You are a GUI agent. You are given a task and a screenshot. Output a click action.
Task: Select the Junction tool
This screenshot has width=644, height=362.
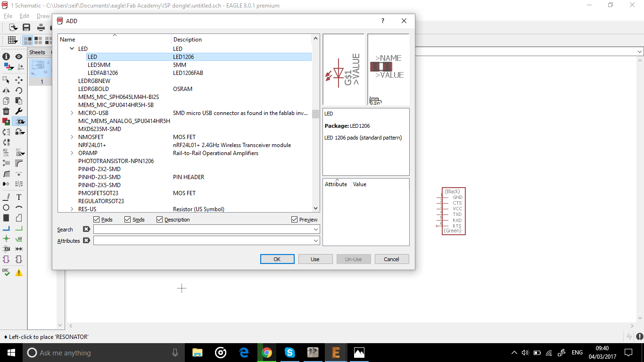[6, 239]
